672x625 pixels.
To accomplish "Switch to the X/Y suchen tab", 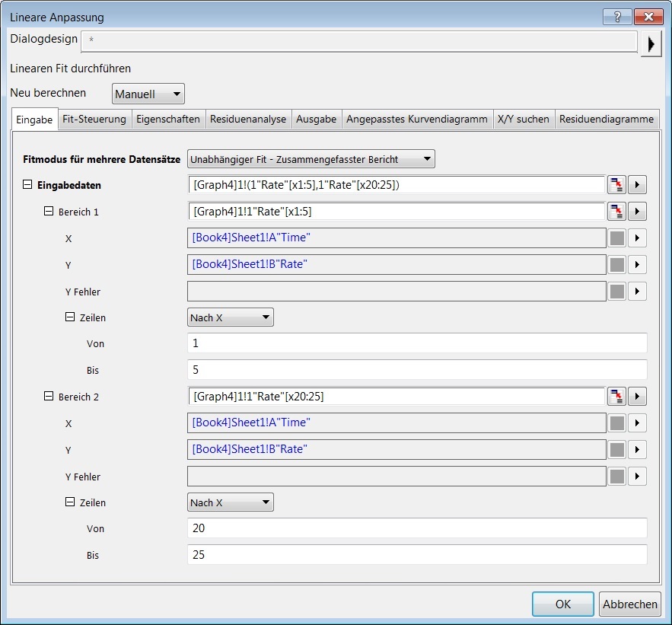I will [x=524, y=120].
